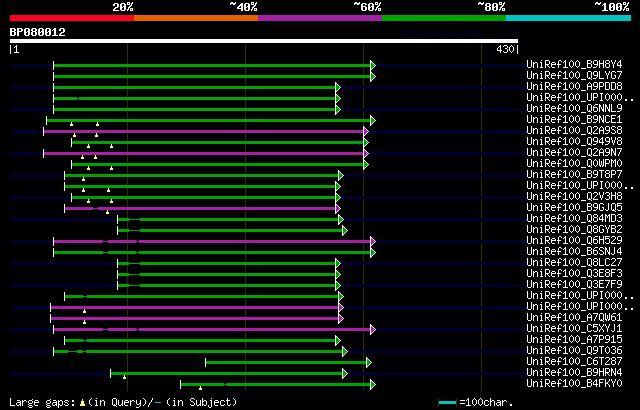Select the UniRef100_B6SNJ4 label
Image resolution: width=640 pixels, height=410 pixels.
point(574,252)
